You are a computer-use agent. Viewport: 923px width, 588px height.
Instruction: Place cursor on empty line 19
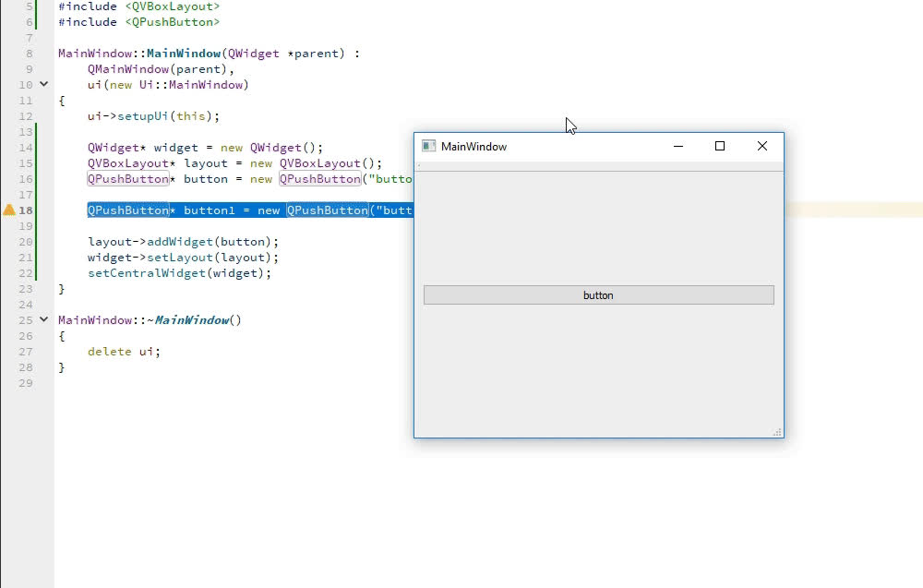(185, 226)
